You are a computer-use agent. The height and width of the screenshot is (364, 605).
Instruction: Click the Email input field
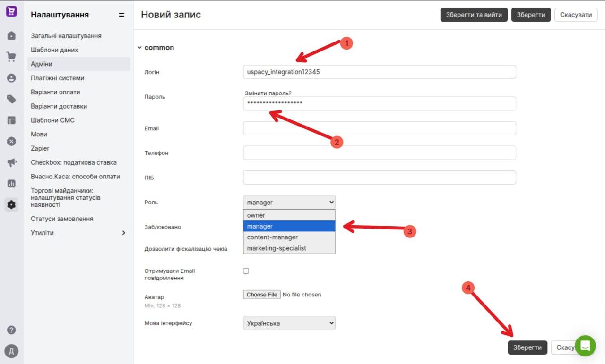pos(380,128)
